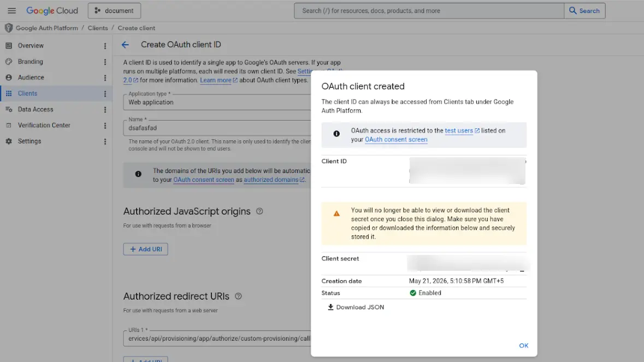The height and width of the screenshot is (362, 644).
Task: Open the Application type dropdown
Action: (217, 102)
